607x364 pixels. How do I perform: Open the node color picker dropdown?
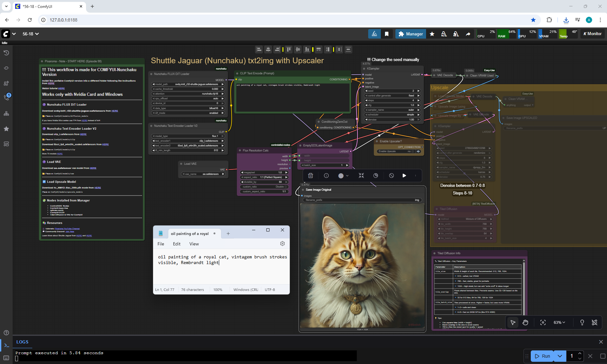(343, 176)
